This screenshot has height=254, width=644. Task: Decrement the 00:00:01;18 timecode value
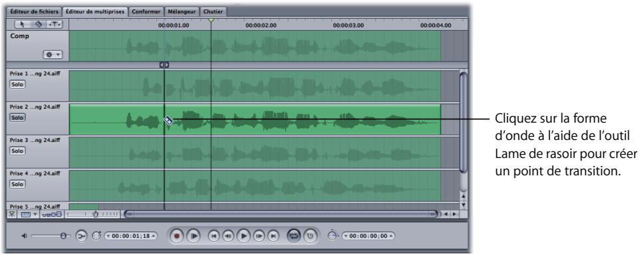pos(109,236)
